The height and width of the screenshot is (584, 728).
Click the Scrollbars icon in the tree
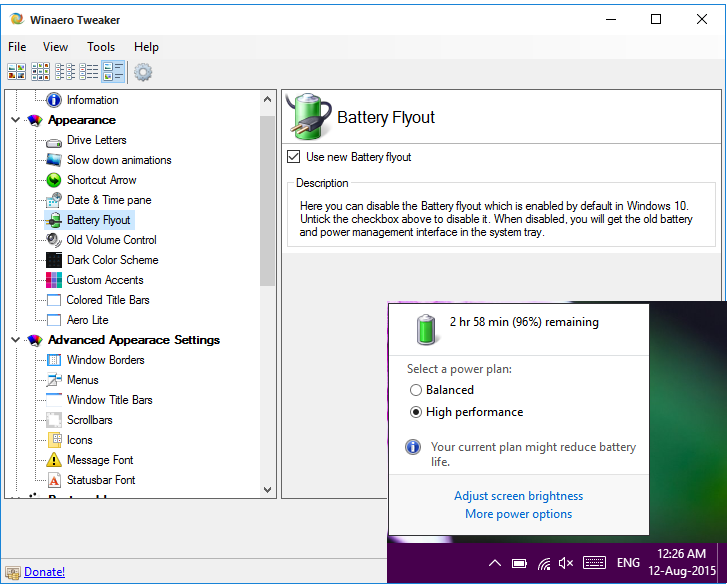click(54, 420)
